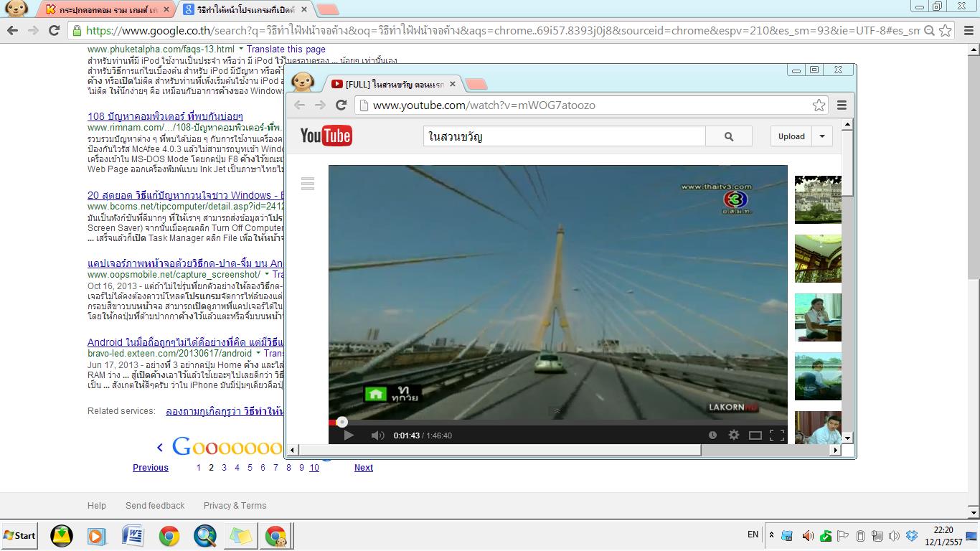Open a new tab in YouTube window

click(x=476, y=84)
